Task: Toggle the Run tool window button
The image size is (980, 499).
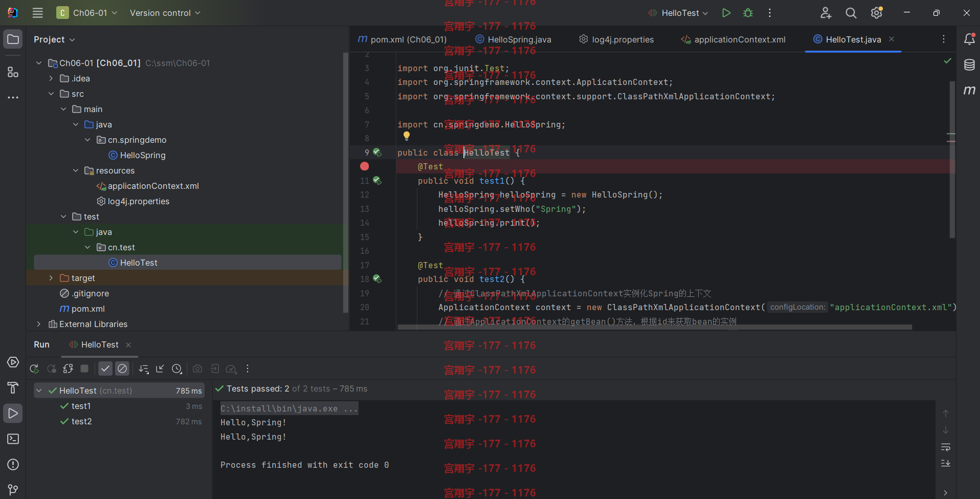Action: tap(13, 414)
